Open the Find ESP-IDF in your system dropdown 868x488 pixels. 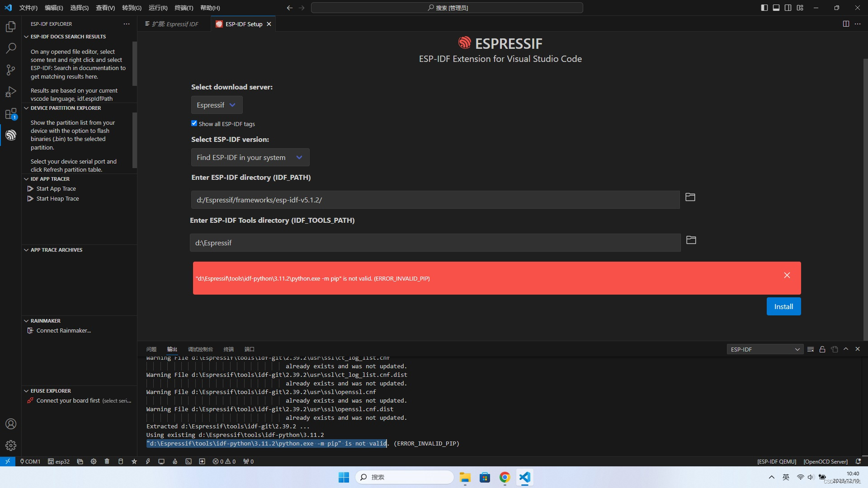pyautogui.click(x=250, y=157)
